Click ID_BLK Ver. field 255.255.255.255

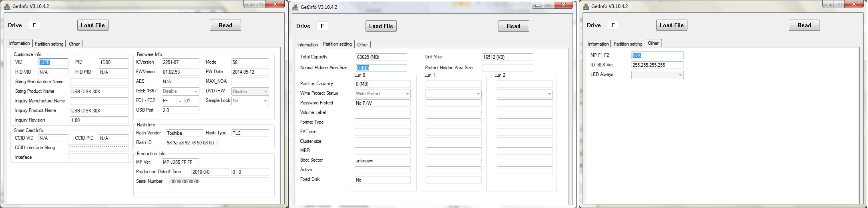(x=657, y=65)
